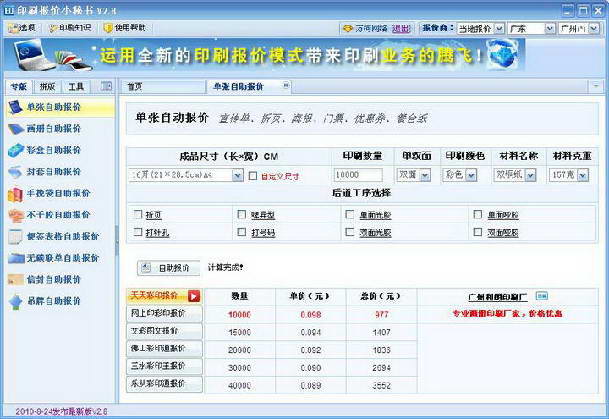This screenshot has width=609, height=419.
Task: Click the app logo icon in the title bar
Action: [x=9, y=10]
